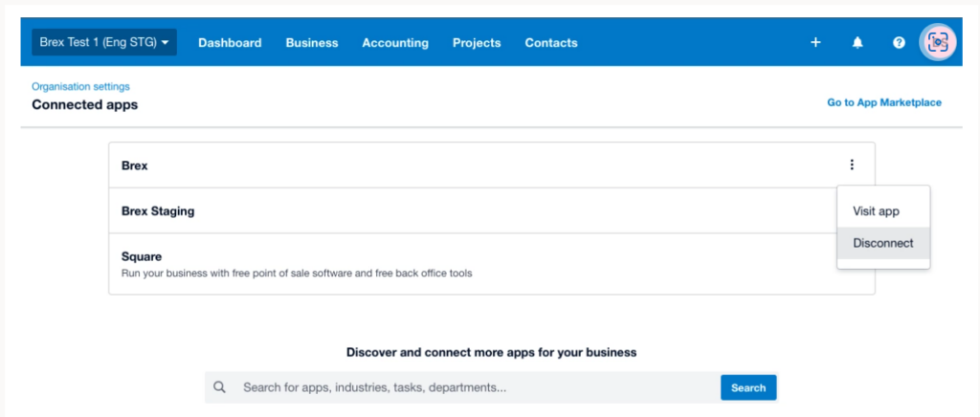Click the Connected apps page heading
Screen dimensions: 980x417
pyautogui.click(x=85, y=105)
